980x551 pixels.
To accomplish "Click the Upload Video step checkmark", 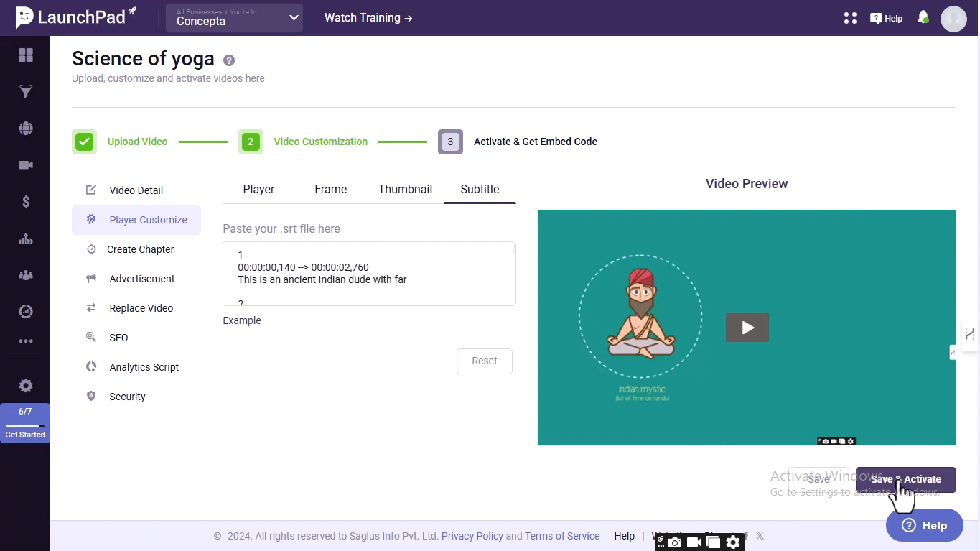I will click(x=85, y=142).
